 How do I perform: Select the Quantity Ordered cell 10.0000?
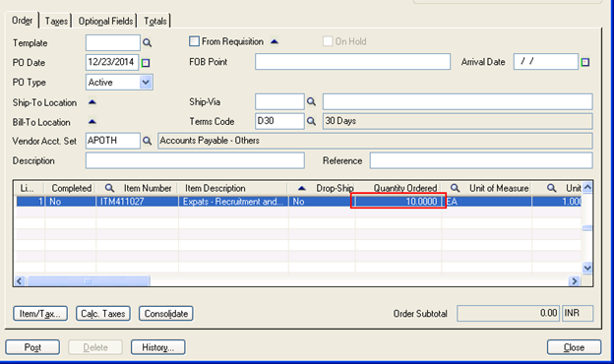pyautogui.click(x=399, y=201)
